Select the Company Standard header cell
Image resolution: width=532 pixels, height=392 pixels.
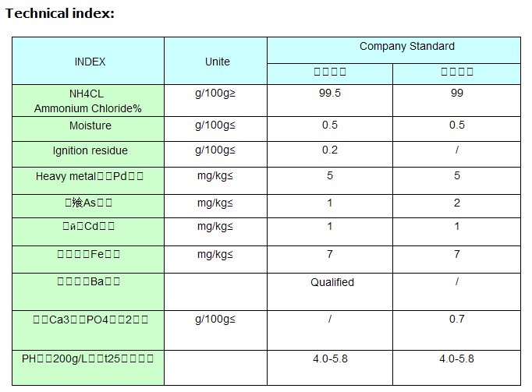click(x=395, y=47)
